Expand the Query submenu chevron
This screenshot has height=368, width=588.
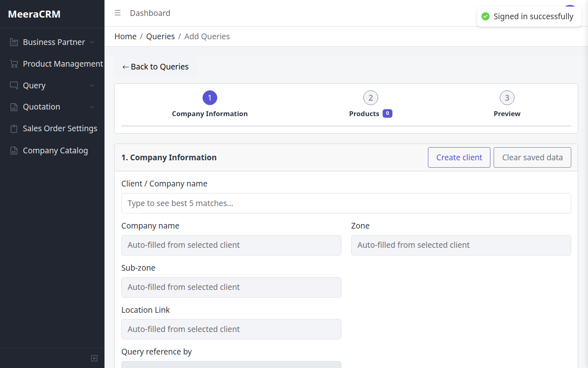92,85
